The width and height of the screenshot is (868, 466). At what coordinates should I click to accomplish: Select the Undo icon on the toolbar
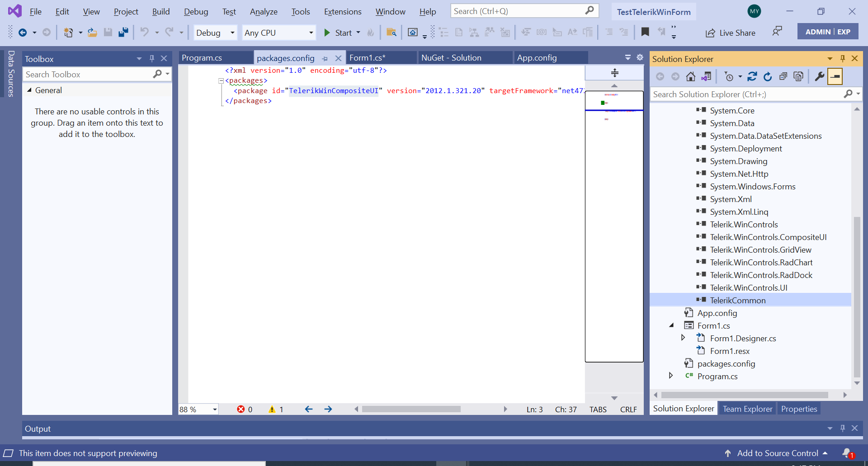tap(145, 32)
